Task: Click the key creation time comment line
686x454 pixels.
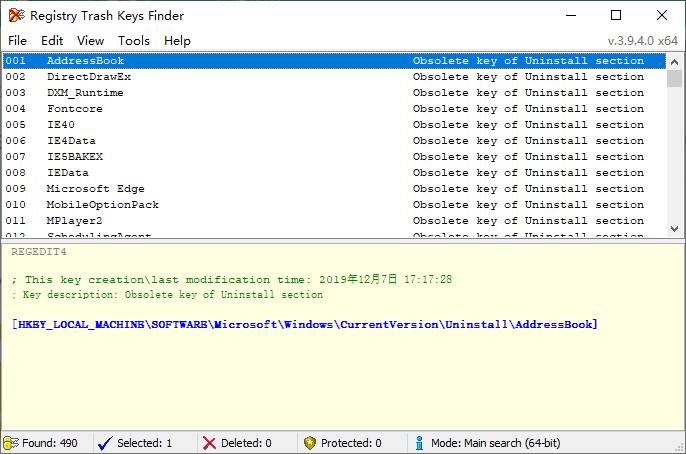Action: (x=232, y=279)
